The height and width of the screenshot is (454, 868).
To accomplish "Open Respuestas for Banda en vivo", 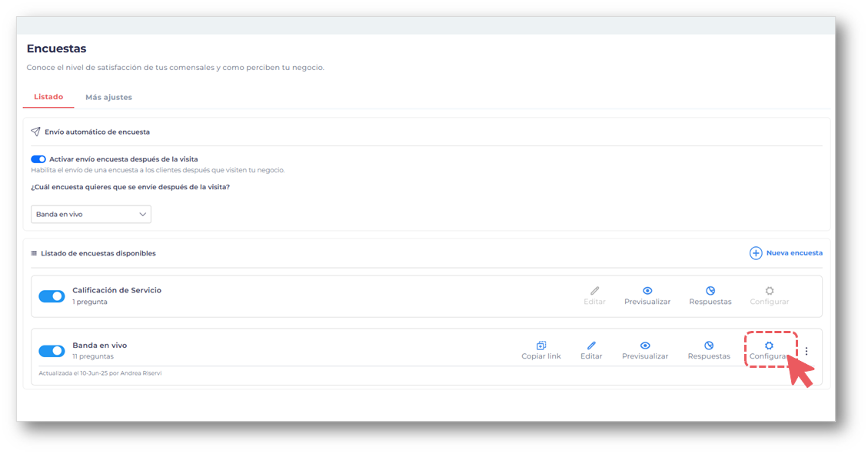I will tap(709, 346).
